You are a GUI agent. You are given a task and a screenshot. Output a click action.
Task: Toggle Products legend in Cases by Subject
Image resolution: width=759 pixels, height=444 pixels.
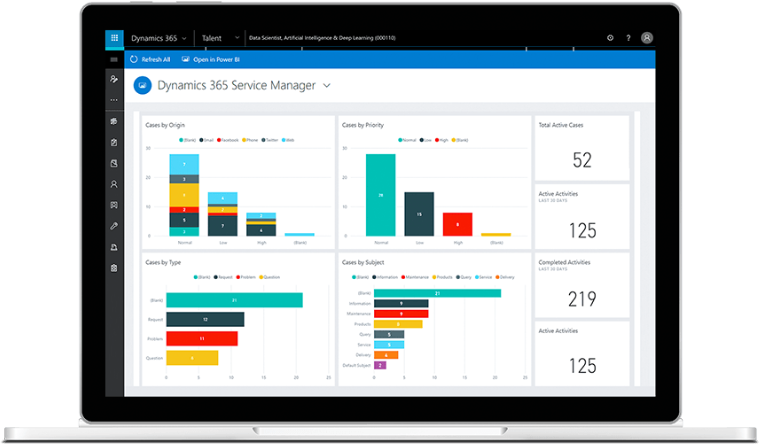pos(442,277)
